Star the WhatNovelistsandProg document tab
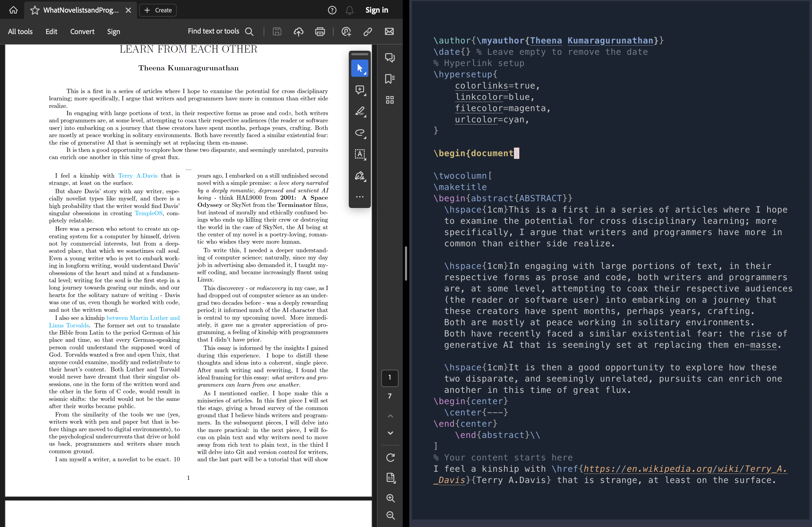 tap(35, 10)
